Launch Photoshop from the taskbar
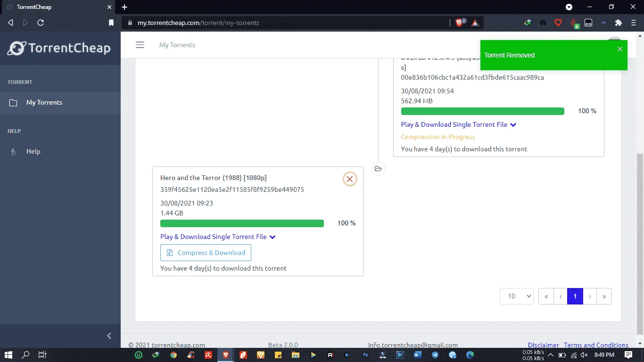Viewport: 644px width, 362px height. tap(365, 355)
